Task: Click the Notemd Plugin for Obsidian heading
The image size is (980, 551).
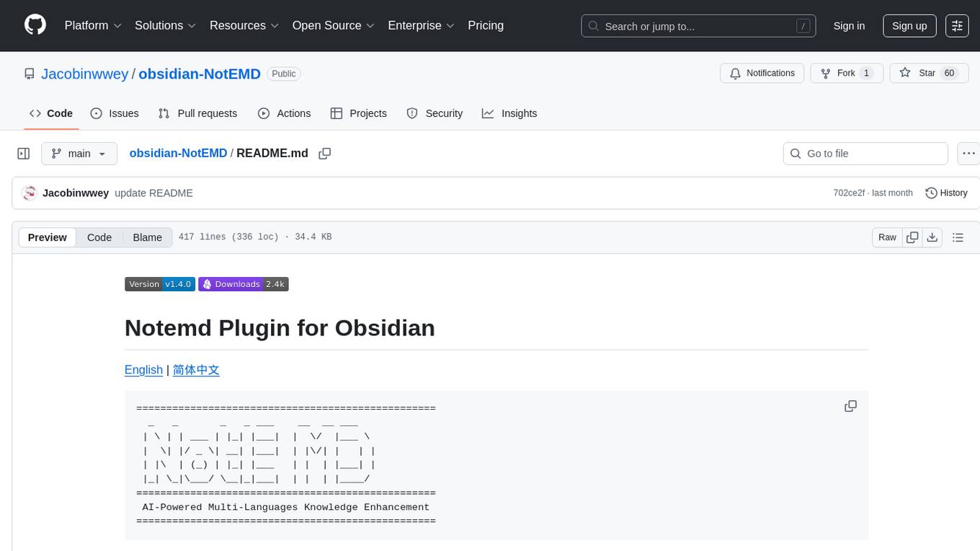Action: pos(280,327)
